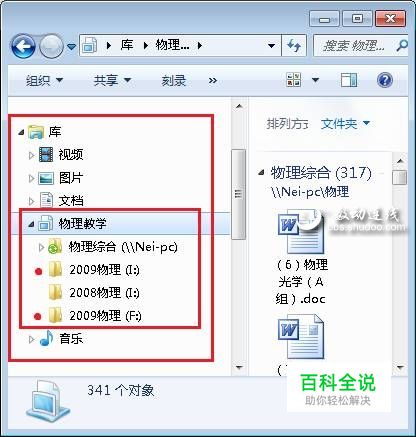The height and width of the screenshot is (437, 416).
Task: Open the 文件夹 arrange-by dropdown
Action: pyautogui.click(x=345, y=124)
